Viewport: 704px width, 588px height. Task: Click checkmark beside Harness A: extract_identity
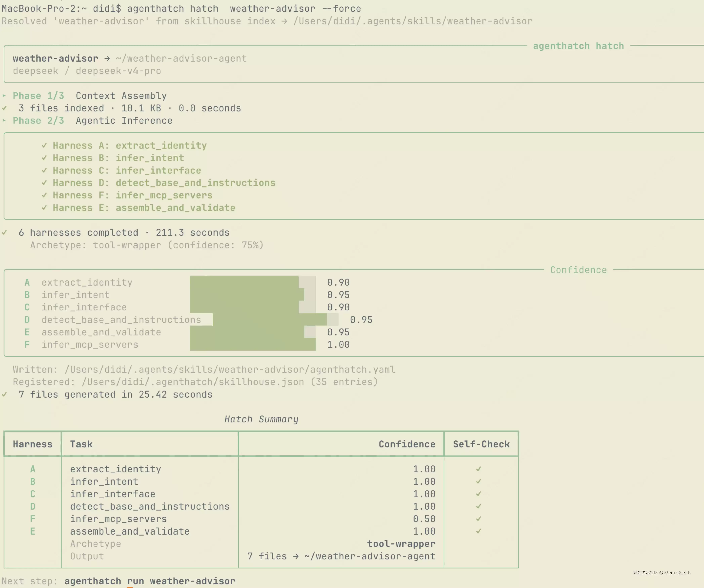(44, 145)
